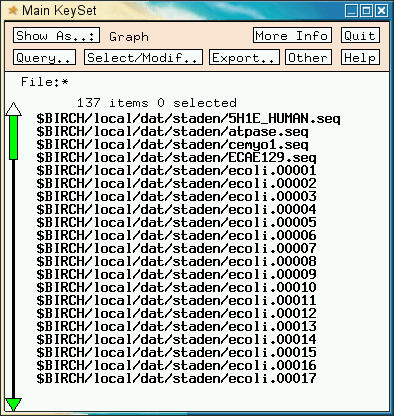Select the 5H1E_HUMAN.seq entry

click(188, 119)
